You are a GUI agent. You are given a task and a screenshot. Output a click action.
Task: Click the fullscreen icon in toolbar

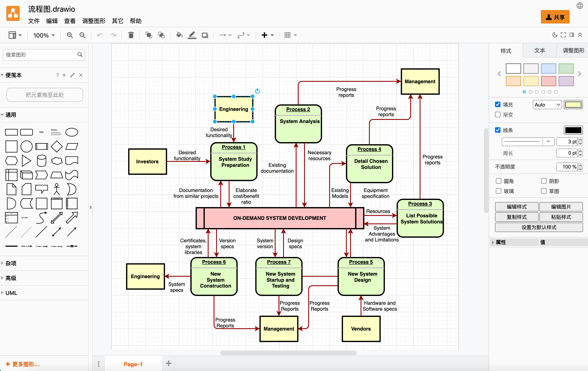(563, 35)
